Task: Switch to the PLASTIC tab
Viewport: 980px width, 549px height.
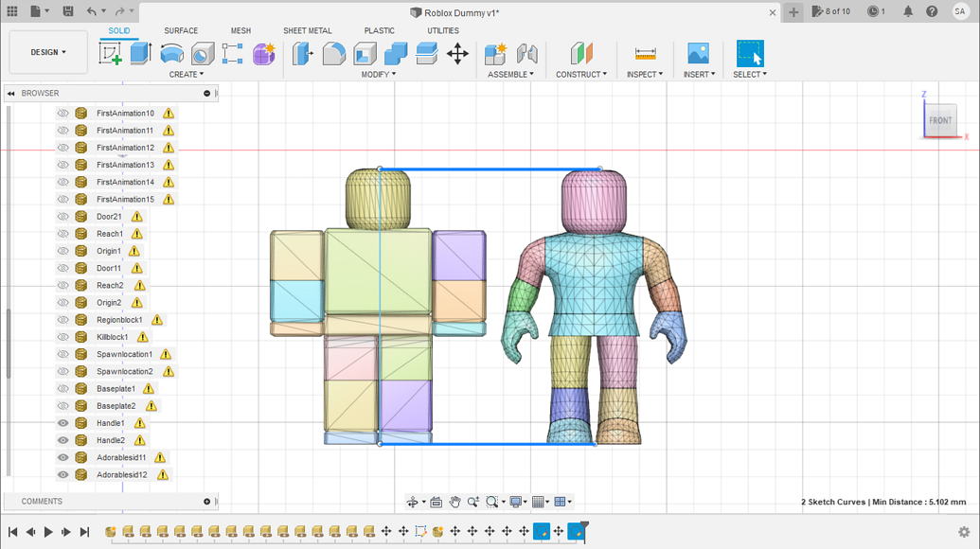Action: pyautogui.click(x=380, y=30)
